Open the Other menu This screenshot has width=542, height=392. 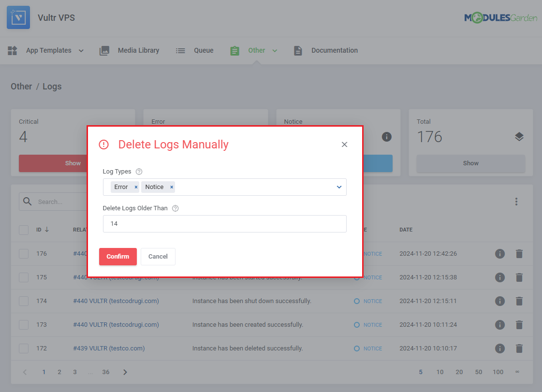256,50
